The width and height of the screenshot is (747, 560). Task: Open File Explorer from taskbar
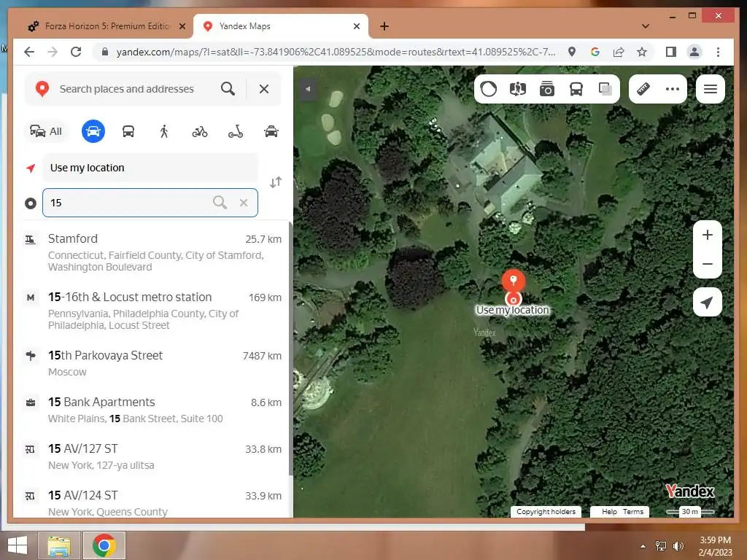[x=59, y=545]
